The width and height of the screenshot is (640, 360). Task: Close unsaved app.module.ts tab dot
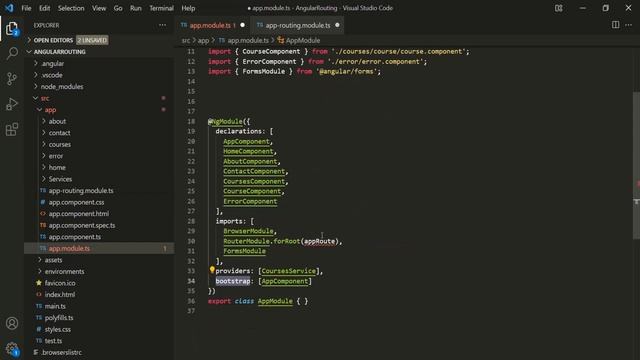click(x=242, y=25)
